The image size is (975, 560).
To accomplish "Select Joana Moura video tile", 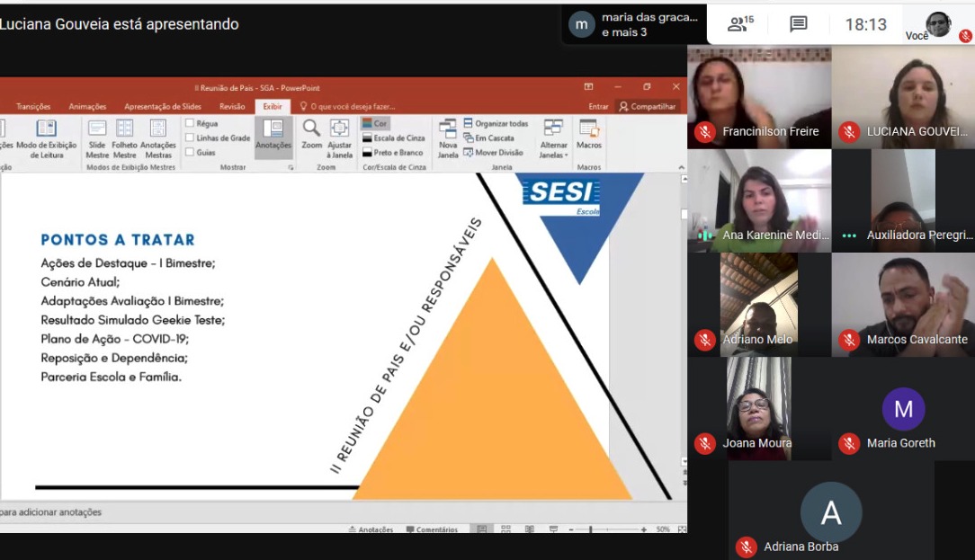I will coord(759,408).
